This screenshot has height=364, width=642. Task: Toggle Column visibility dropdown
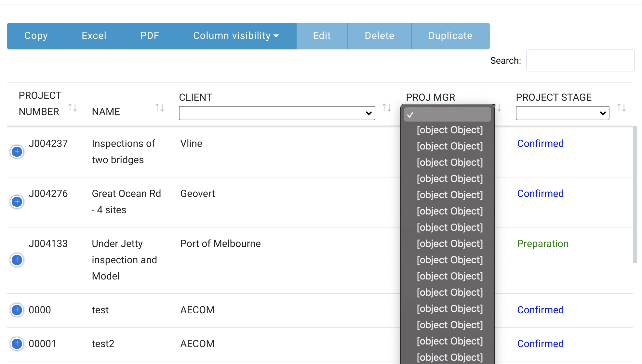[237, 36]
